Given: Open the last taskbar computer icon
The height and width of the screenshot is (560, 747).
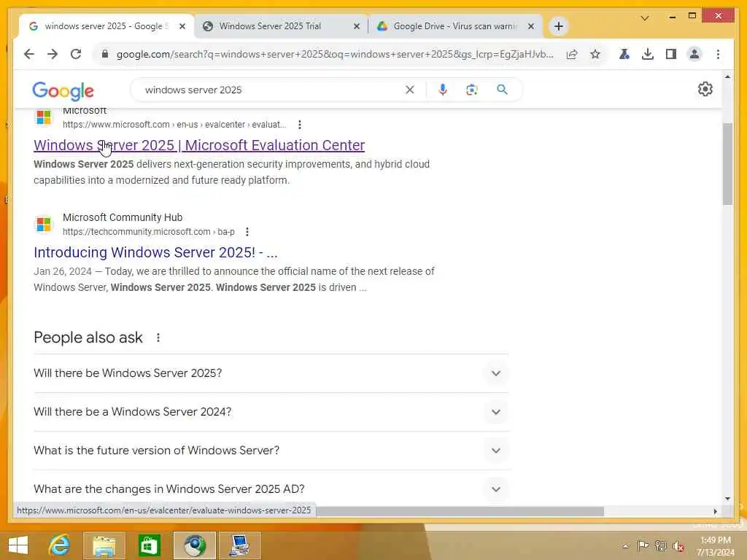Looking at the screenshot, I should tap(239, 545).
